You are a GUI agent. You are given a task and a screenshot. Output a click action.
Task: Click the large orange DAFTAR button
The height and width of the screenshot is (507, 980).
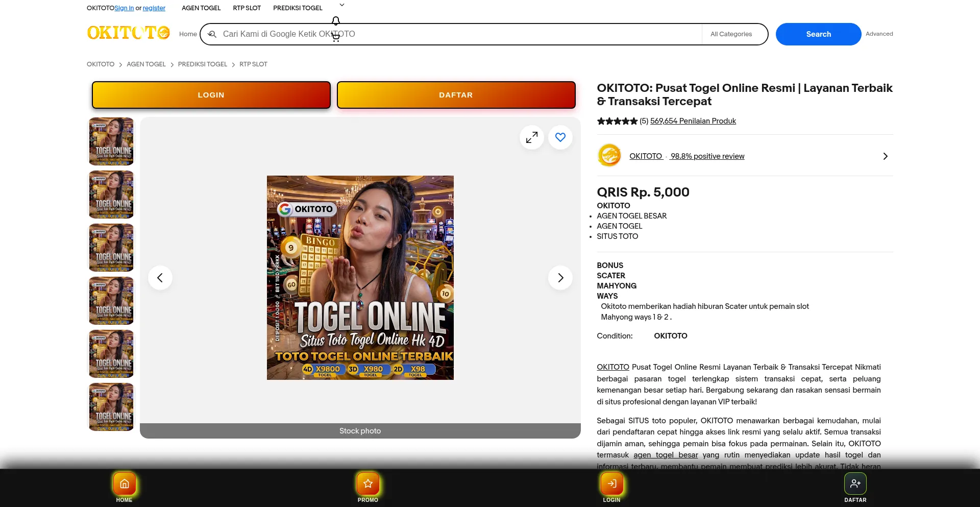[456, 95]
